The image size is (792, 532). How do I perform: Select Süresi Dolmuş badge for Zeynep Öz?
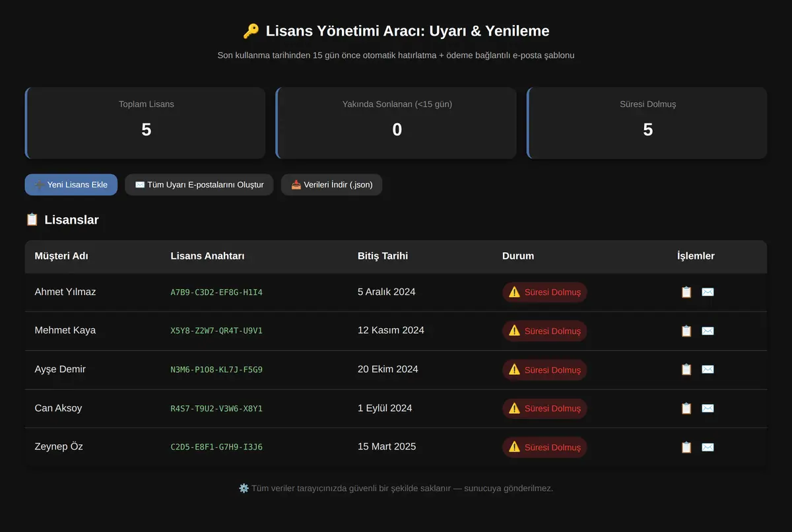(544, 448)
